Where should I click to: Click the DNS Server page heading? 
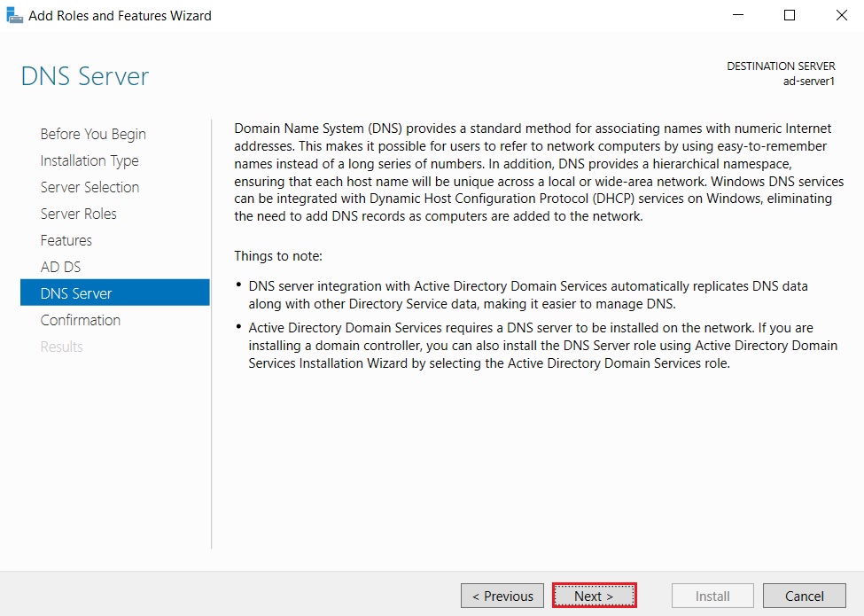[x=84, y=77]
